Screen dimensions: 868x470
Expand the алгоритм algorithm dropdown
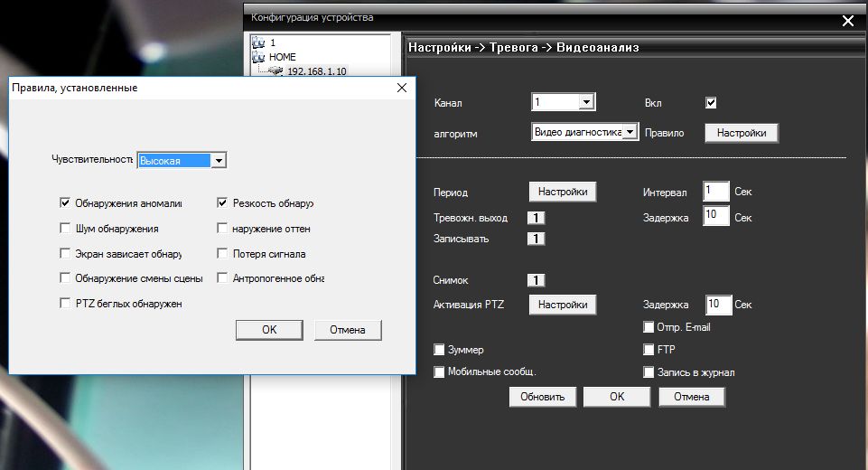tap(630, 132)
